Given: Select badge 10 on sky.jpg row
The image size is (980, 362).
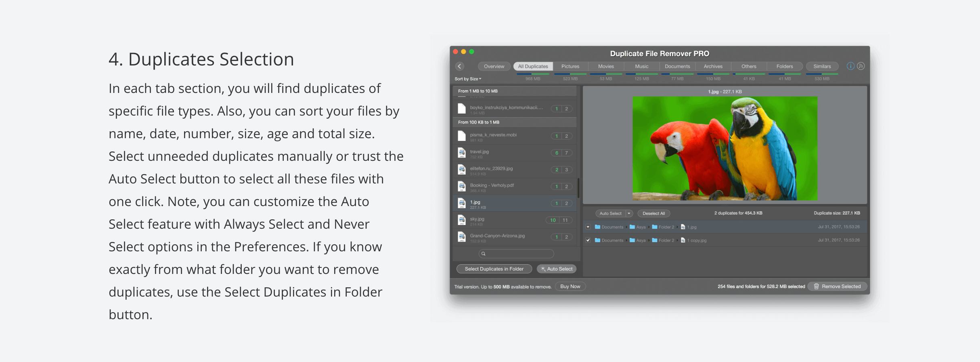Looking at the screenshot, I should coord(553,220).
